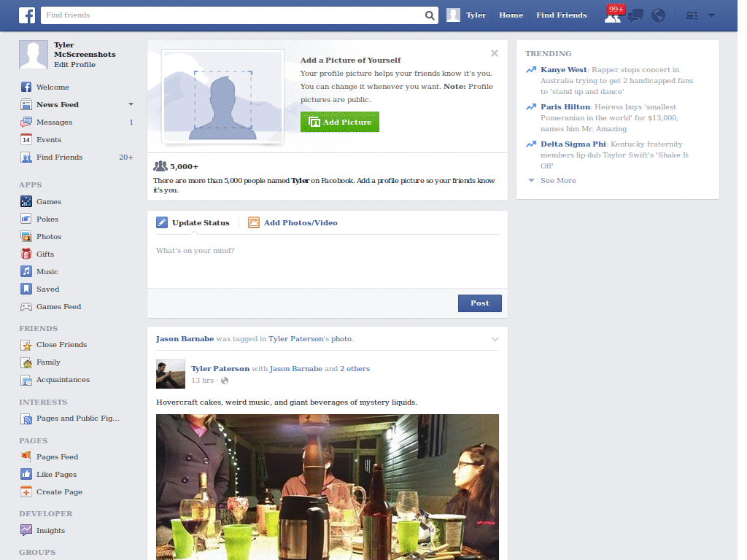Click the Close Friends star icon

point(26,345)
